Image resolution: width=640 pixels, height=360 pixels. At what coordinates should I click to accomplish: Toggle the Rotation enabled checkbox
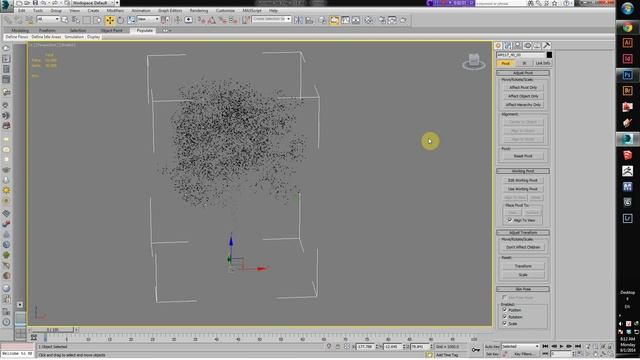point(504,316)
